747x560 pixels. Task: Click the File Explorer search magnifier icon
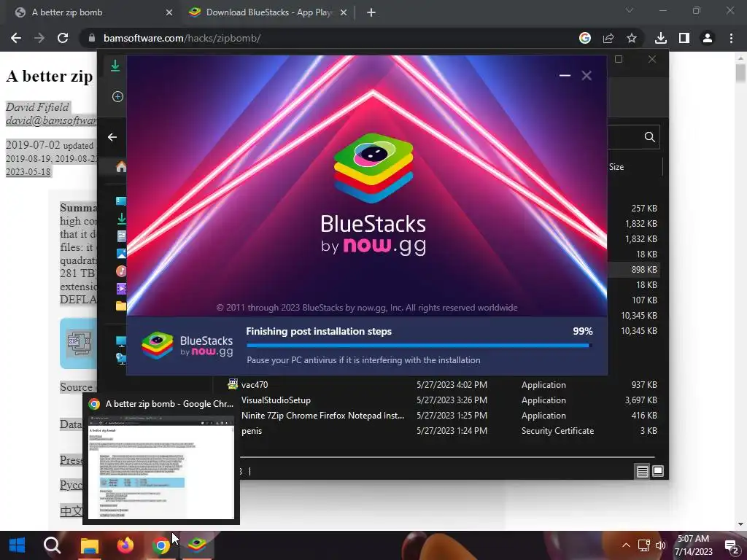click(x=649, y=137)
